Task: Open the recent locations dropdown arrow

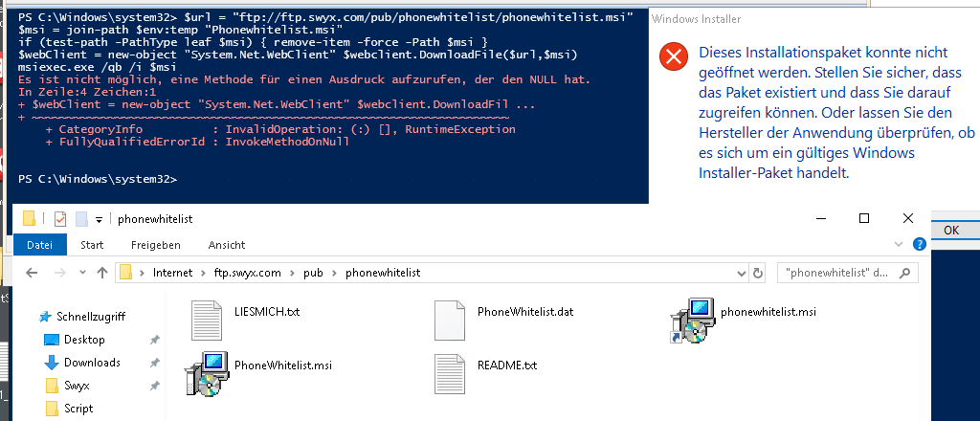Action: point(82,273)
